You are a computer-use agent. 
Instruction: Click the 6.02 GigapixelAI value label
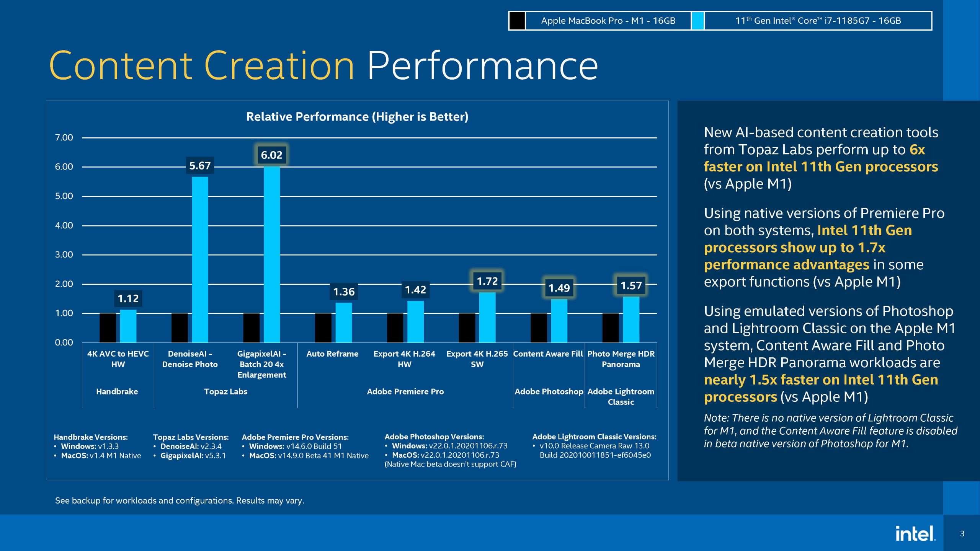point(271,155)
